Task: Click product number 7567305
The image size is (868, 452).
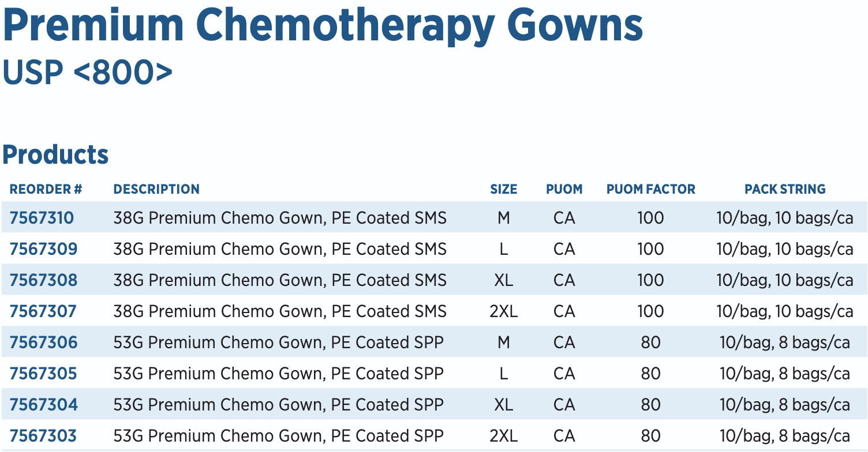Action: (x=43, y=374)
